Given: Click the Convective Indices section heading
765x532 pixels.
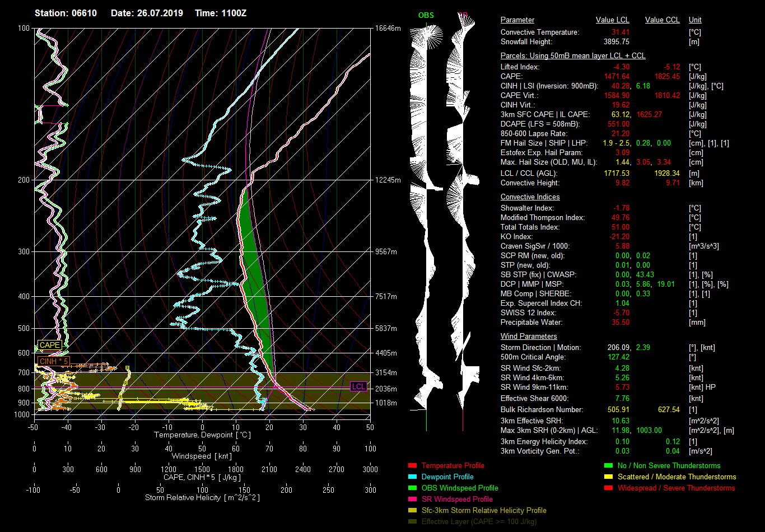Looking at the screenshot, I should 530,197.
